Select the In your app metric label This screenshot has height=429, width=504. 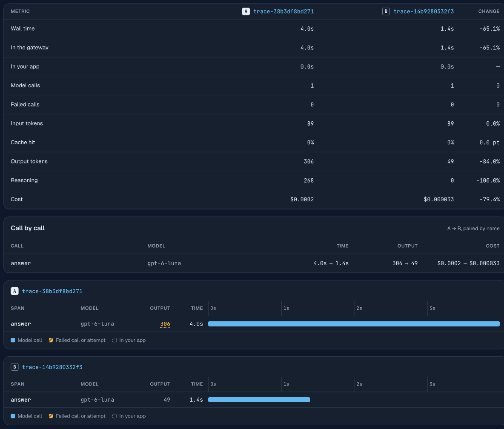pyautogui.click(x=25, y=66)
